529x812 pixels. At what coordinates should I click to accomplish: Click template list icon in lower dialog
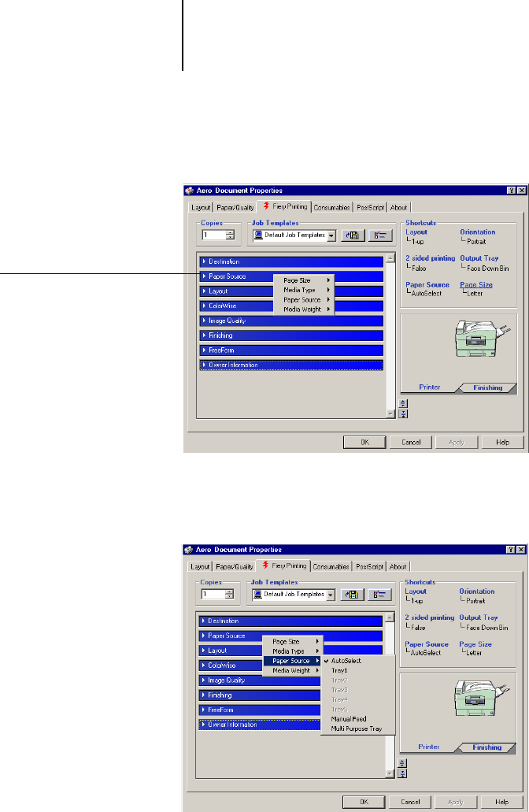pos(380,595)
